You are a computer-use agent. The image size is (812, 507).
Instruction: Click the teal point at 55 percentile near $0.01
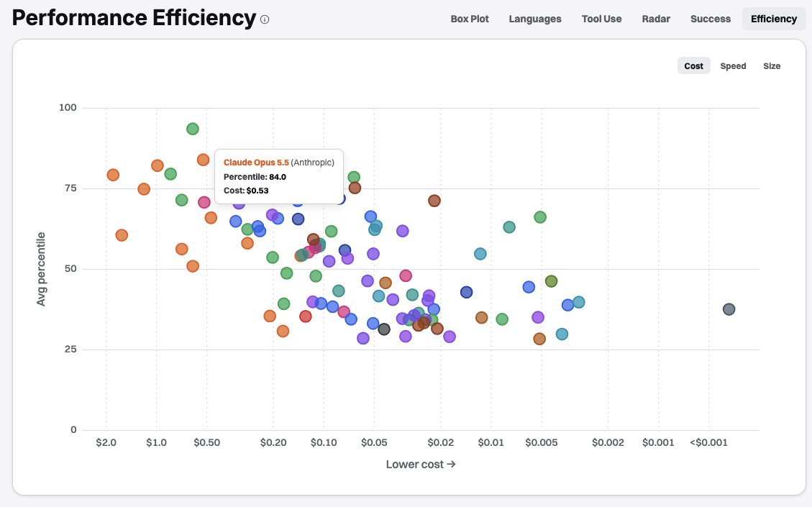(x=480, y=254)
